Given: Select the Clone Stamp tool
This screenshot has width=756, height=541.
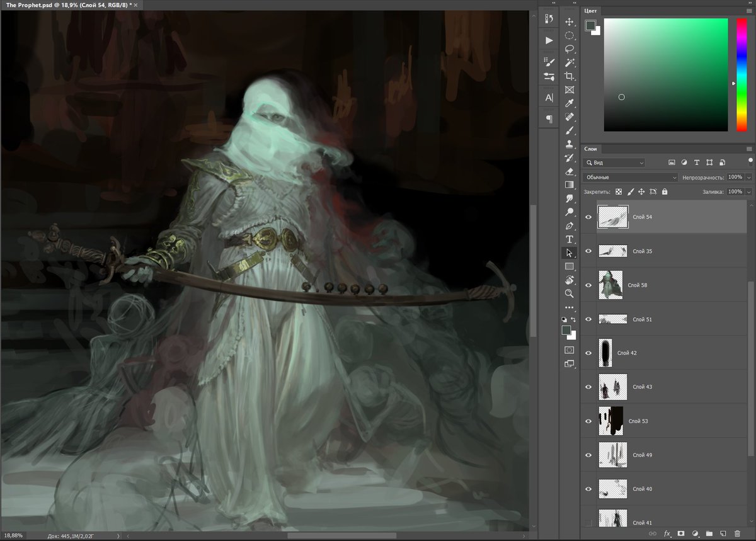Looking at the screenshot, I should [x=570, y=144].
